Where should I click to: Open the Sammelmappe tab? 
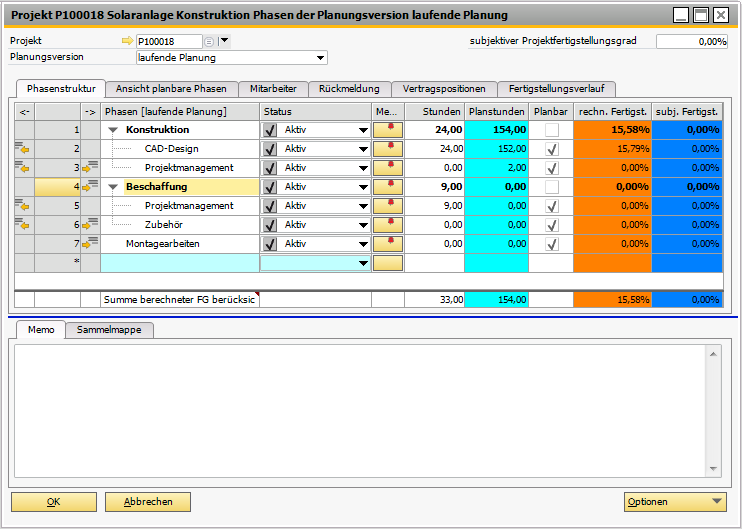pos(110,330)
